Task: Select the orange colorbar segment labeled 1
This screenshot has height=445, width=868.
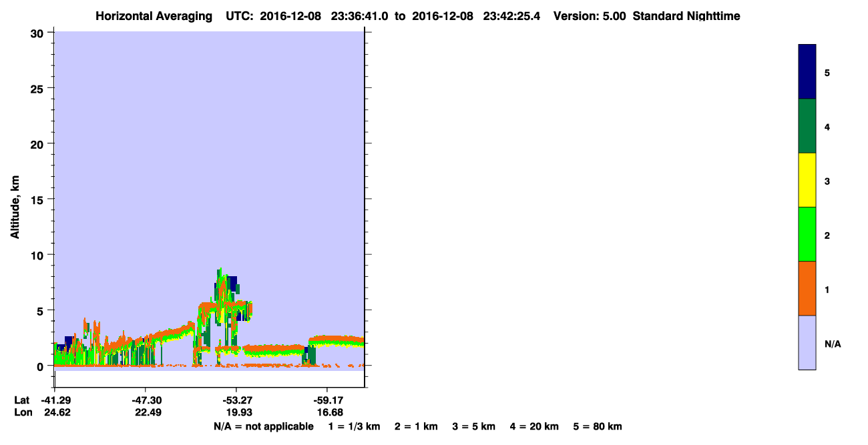Action: [x=807, y=288]
